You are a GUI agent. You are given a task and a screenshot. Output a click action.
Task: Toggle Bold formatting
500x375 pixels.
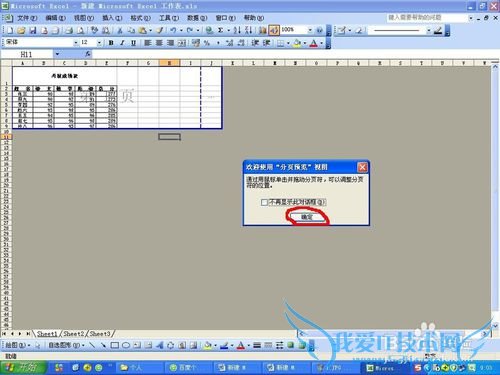[x=111, y=43]
